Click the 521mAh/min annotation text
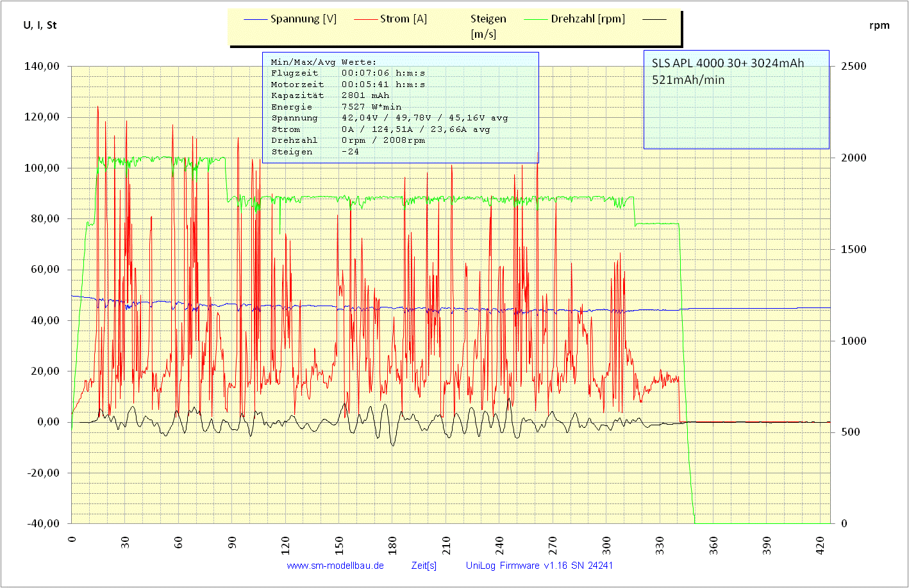Image resolution: width=909 pixels, height=588 pixels. pos(688,80)
